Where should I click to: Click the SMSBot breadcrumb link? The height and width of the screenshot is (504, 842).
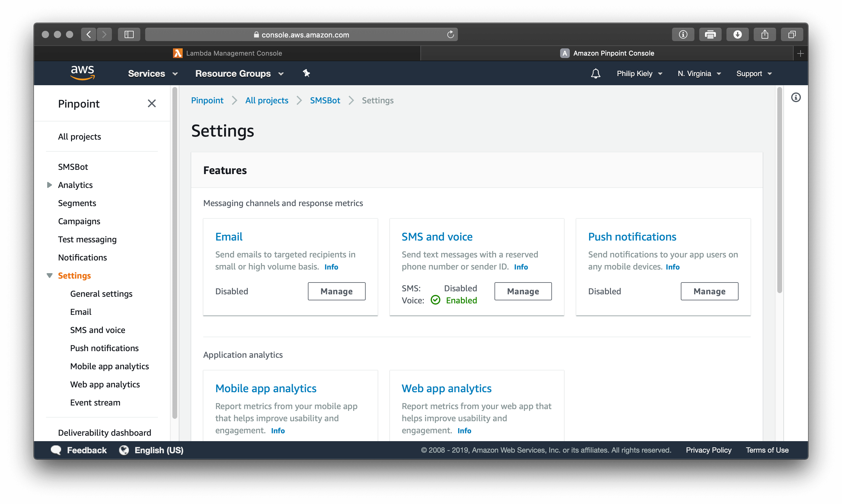tap(325, 100)
